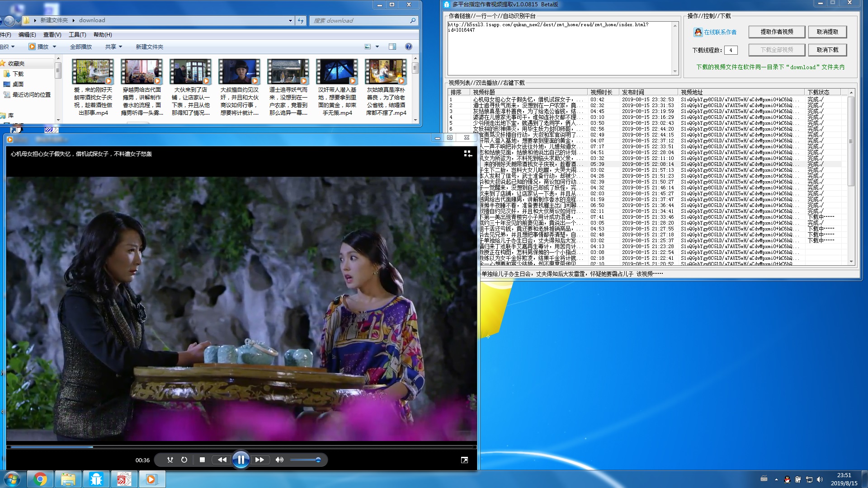Open the Windows Start menu

pyautogui.click(x=12, y=479)
